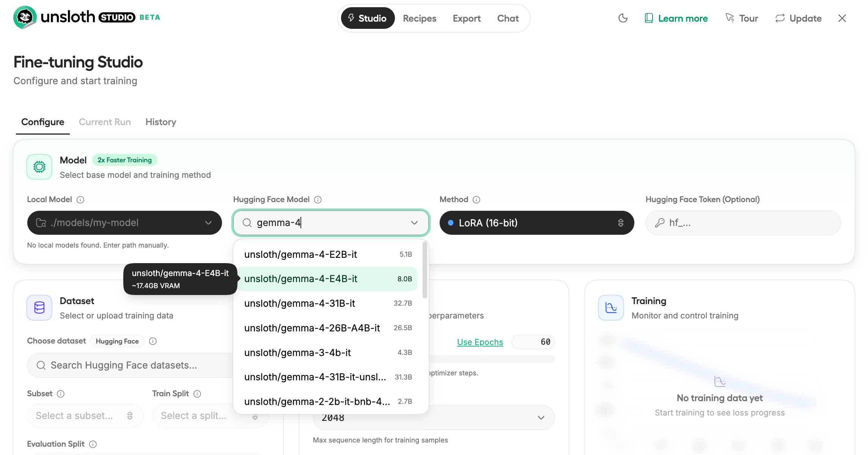This screenshot has height=455, width=868.
Task: Click Local Model info icon
Action: (x=80, y=200)
